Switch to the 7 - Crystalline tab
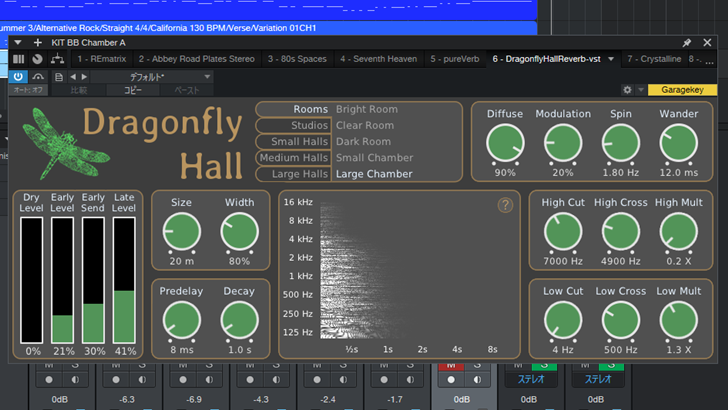Image resolution: width=728 pixels, height=410 pixels. point(654,59)
